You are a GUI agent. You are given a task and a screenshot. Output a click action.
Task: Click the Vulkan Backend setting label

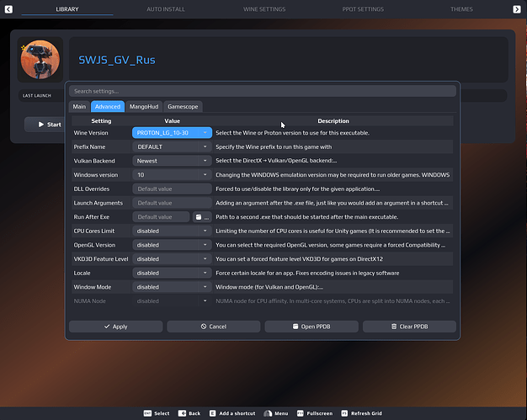pos(94,161)
